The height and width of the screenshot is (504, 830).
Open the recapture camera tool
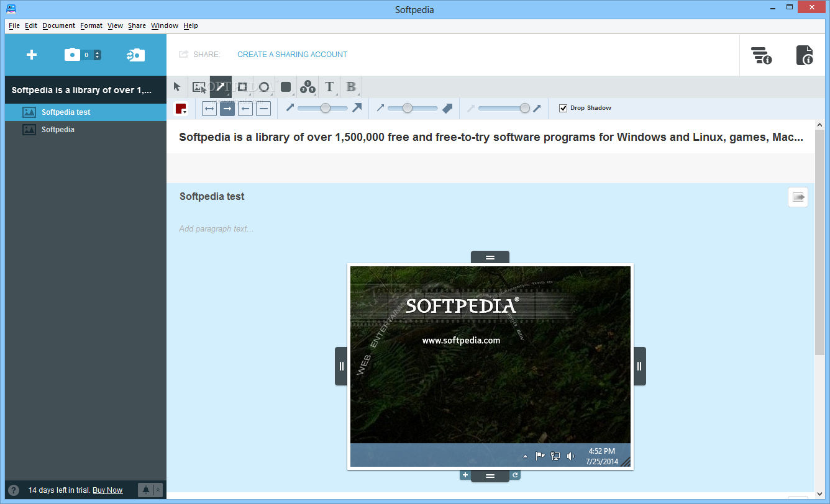point(135,55)
